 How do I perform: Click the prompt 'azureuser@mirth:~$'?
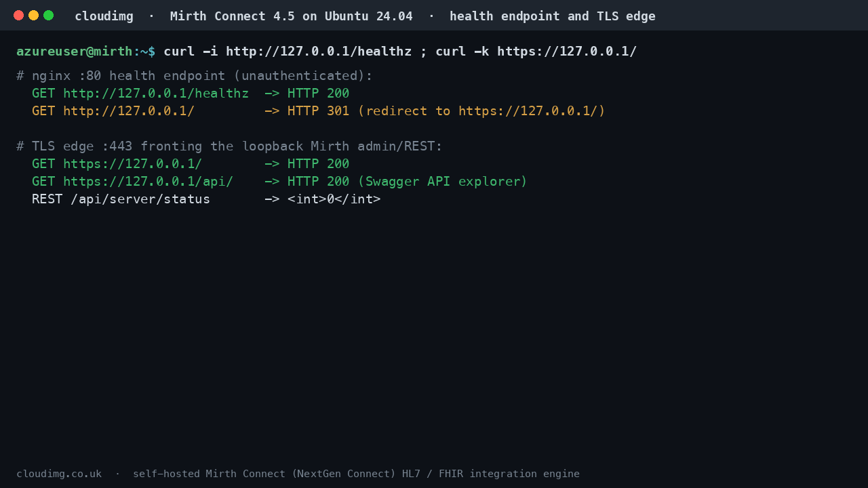[86, 52]
